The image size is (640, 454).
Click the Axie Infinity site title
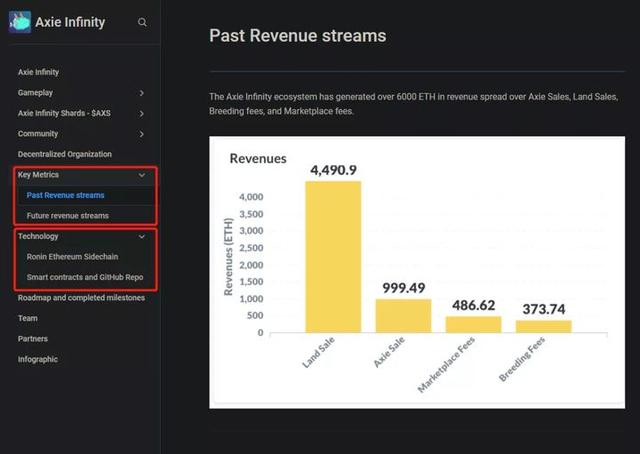tap(70, 22)
